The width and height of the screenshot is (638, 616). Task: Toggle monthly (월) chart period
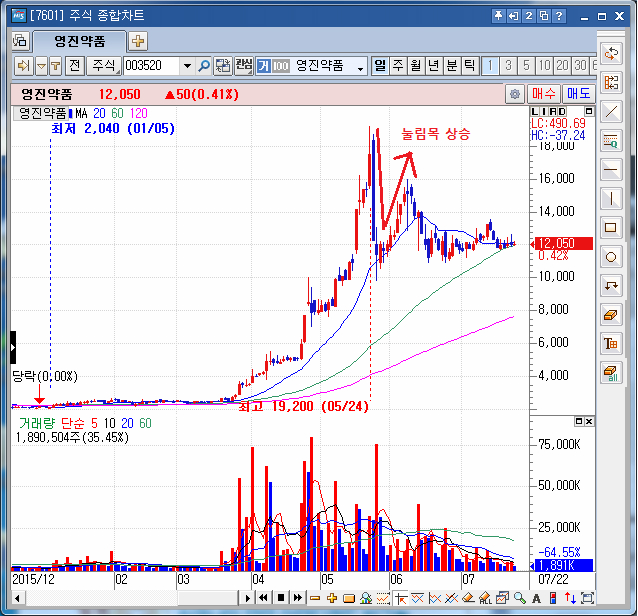[x=416, y=66]
